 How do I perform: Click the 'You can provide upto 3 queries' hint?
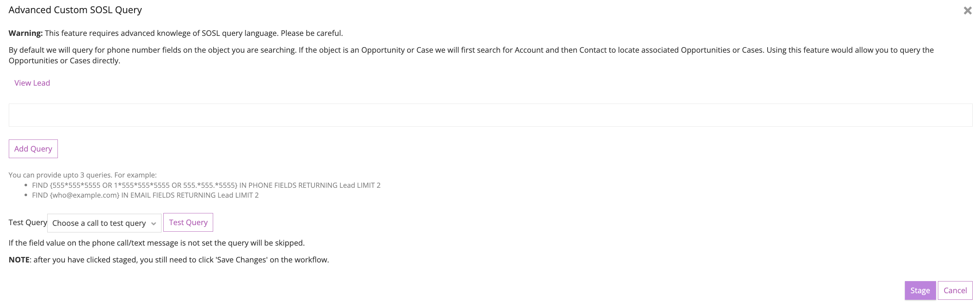point(82,175)
